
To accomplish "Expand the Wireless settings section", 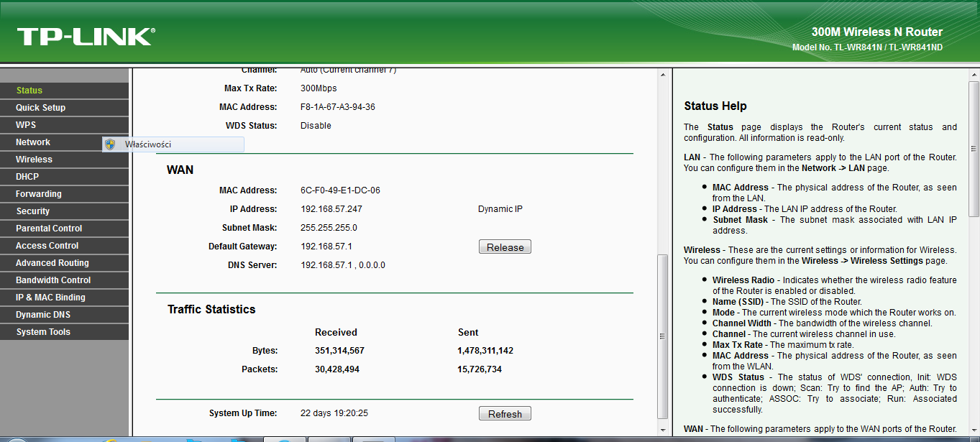I will (34, 160).
